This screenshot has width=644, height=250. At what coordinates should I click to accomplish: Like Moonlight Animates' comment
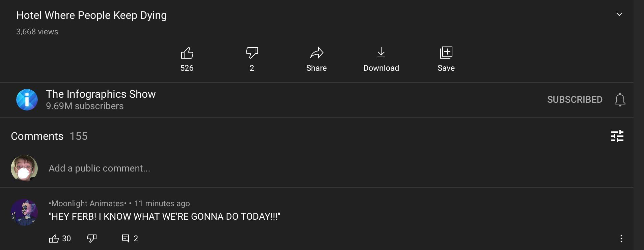pyautogui.click(x=54, y=239)
